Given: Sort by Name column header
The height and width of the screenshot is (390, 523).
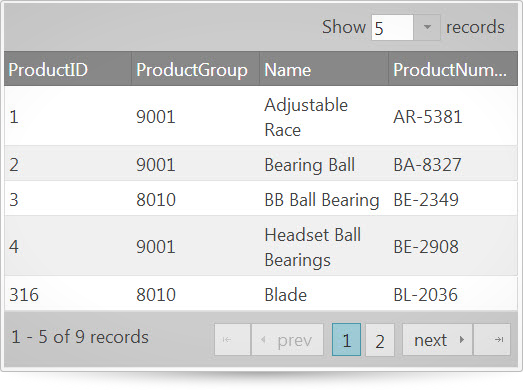Looking at the screenshot, I should tap(324, 69).
